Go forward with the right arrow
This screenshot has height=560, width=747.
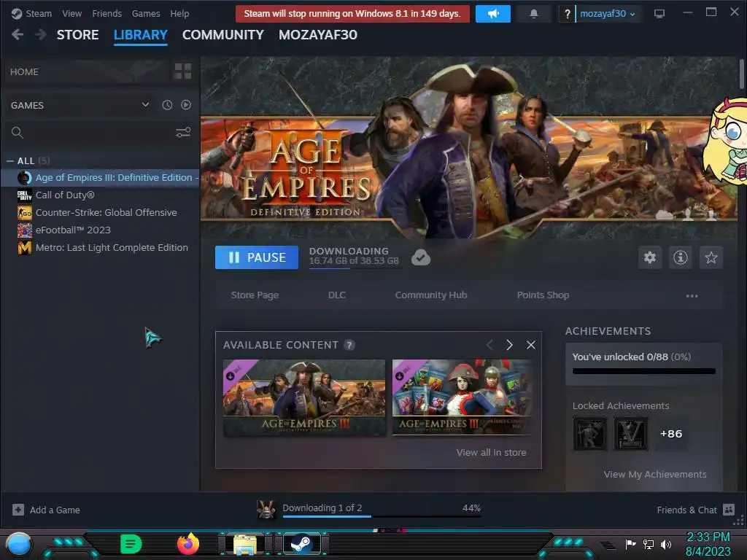click(x=41, y=34)
